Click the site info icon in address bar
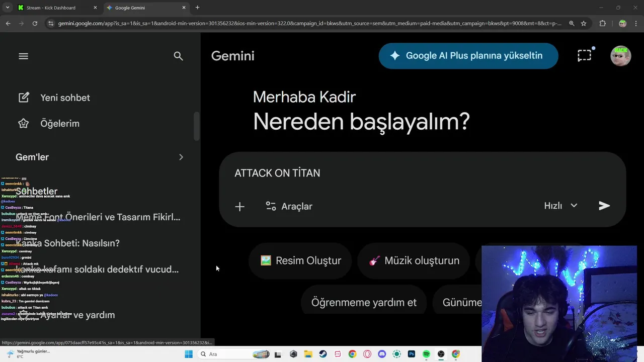 coord(50,23)
